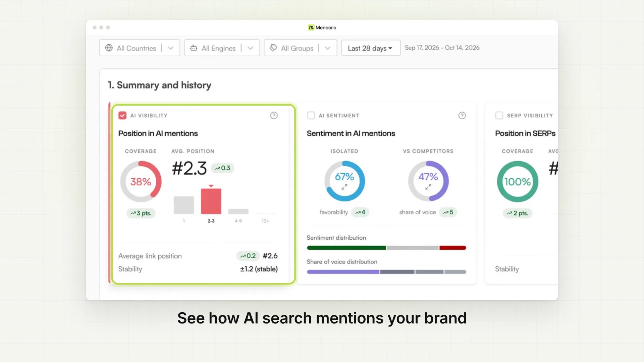The width and height of the screenshot is (644, 362).
Task: Click the ±1.2 (stable) stability value
Action: pyautogui.click(x=259, y=269)
